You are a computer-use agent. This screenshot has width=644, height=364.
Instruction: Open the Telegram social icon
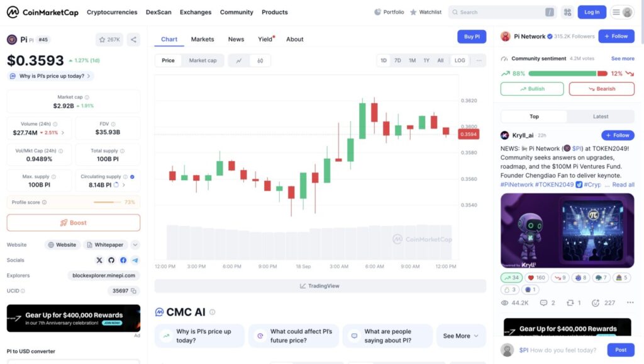[135, 260]
